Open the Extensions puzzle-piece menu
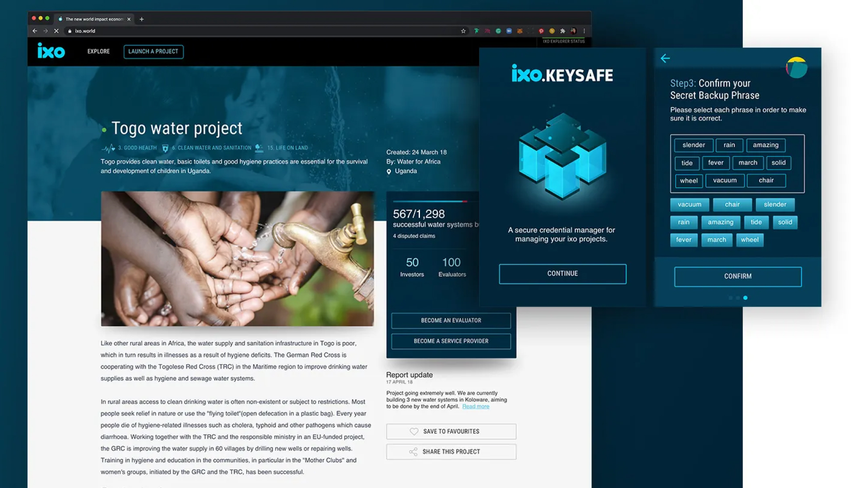Image resolution: width=868 pixels, height=488 pixels. tap(563, 31)
